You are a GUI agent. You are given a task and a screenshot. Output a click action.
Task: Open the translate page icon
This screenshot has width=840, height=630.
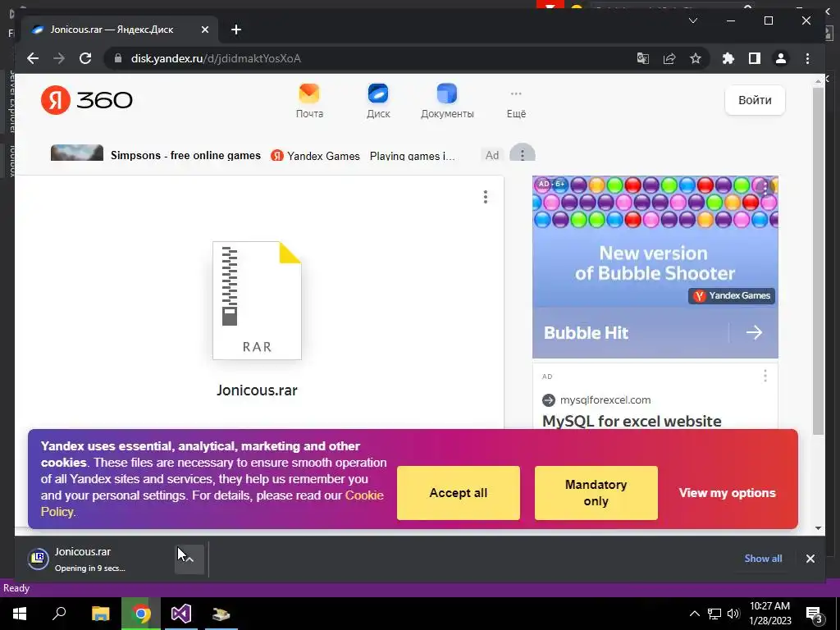click(x=643, y=58)
